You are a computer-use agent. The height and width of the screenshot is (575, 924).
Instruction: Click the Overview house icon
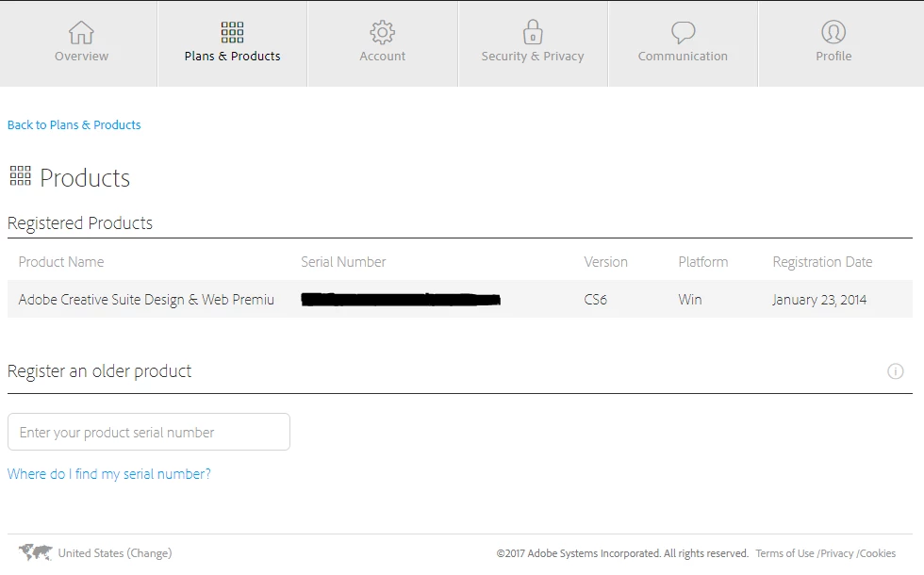[x=81, y=32]
